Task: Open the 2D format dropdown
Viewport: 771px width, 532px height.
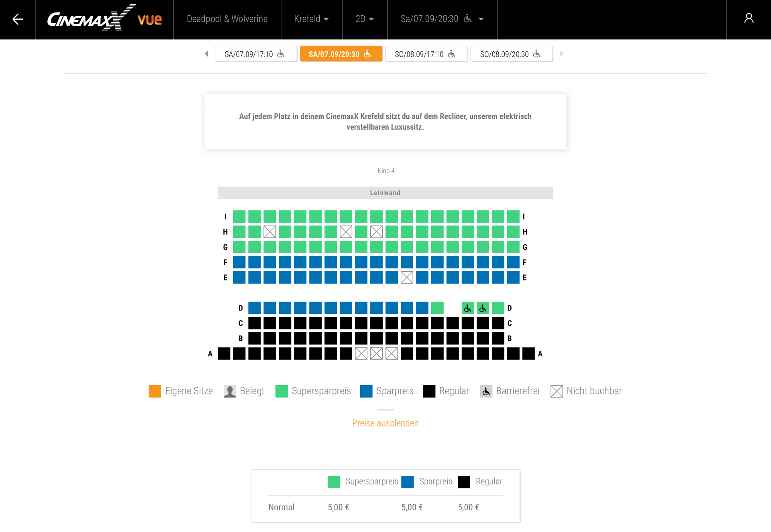Action: tap(365, 19)
